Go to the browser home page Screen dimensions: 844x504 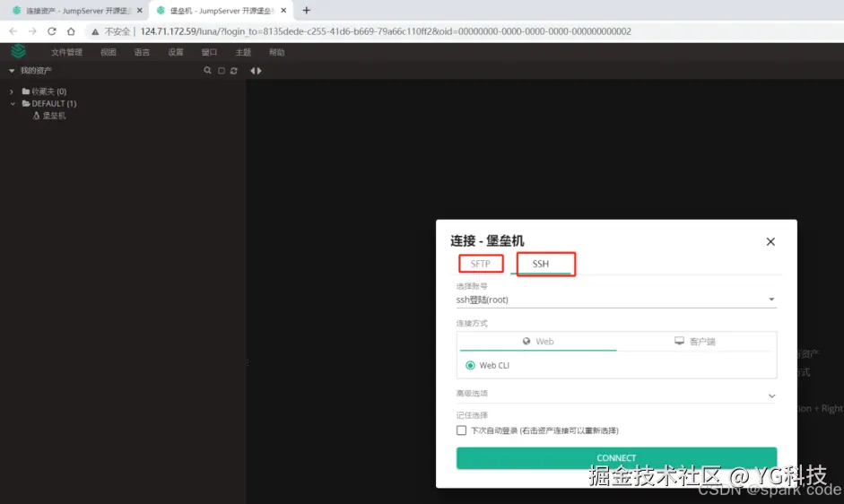tap(71, 31)
